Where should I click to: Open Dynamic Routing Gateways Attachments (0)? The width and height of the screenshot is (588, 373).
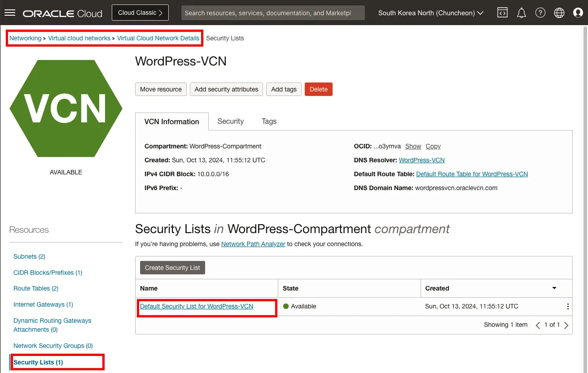click(52, 325)
